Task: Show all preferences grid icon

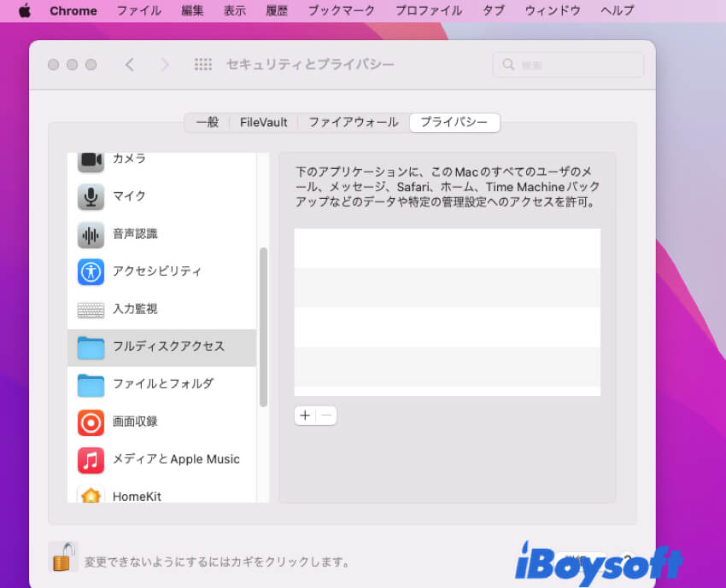Action: 202,64
